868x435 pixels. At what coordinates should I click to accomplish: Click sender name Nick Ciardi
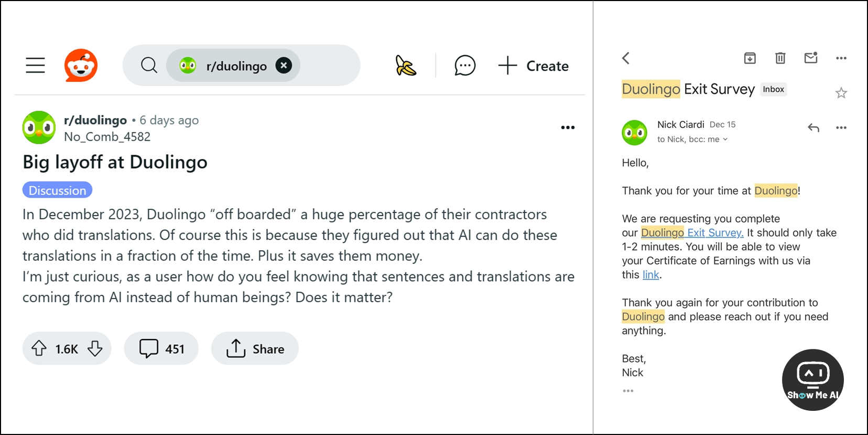click(681, 124)
